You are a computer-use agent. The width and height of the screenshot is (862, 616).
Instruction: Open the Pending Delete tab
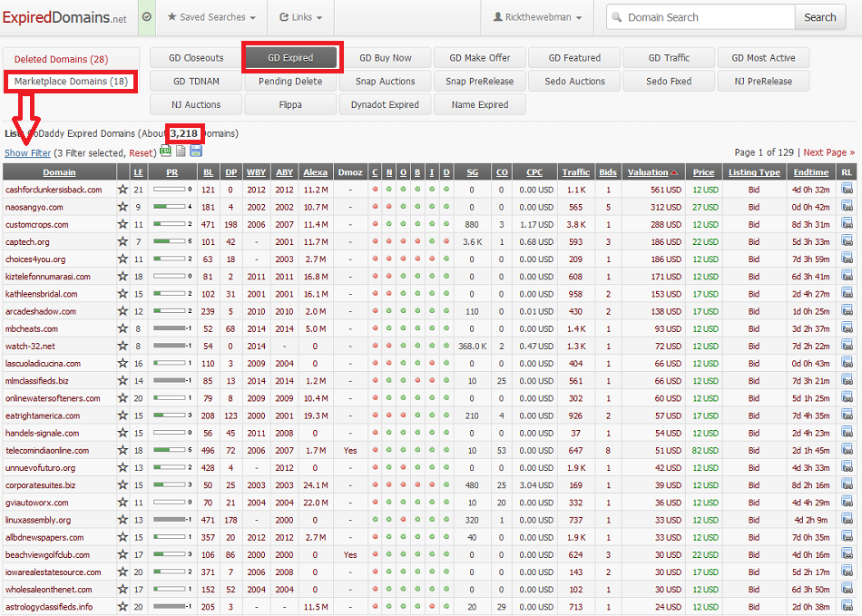click(290, 82)
